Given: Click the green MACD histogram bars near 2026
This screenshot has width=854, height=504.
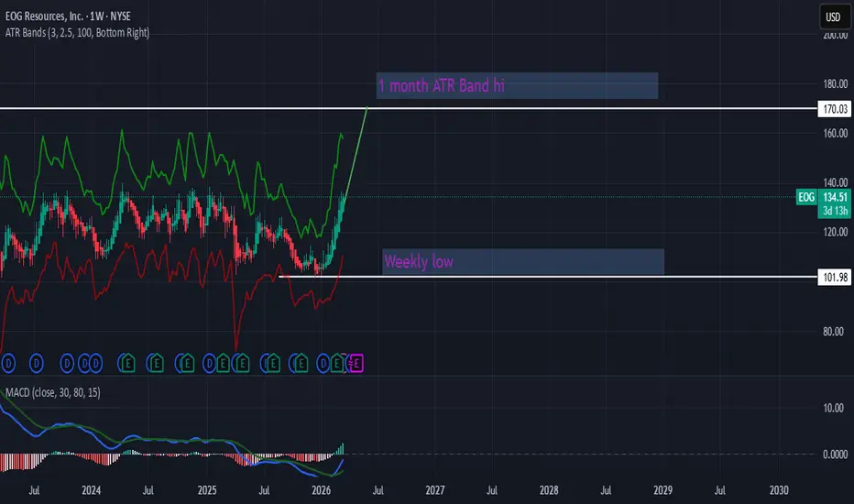Looking at the screenshot, I should (339, 449).
